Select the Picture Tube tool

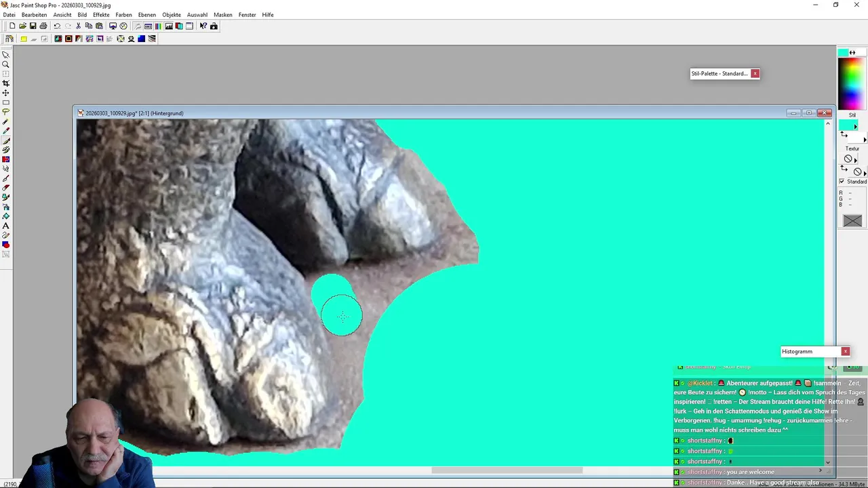point(6,197)
